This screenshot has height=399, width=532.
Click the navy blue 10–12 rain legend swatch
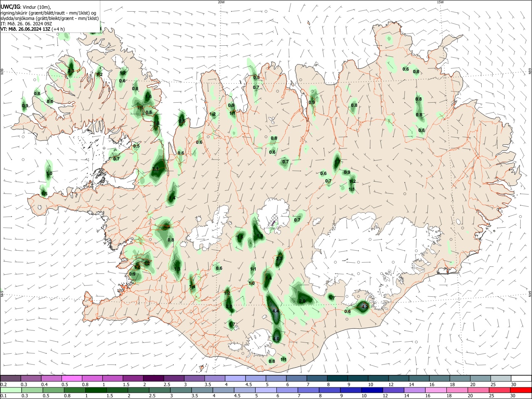pyautogui.click(x=372, y=390)
